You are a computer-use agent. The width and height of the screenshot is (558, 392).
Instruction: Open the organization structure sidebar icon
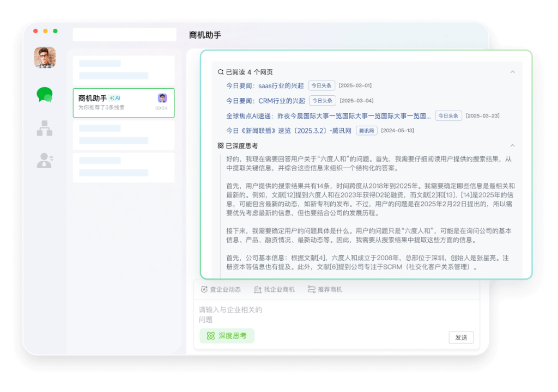[x=44, y=128]
